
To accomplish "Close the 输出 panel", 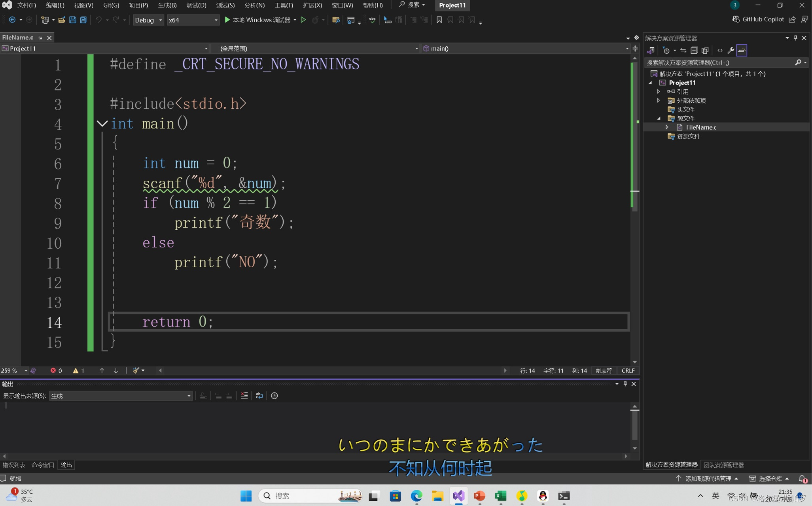I will (x=634, y=384).
